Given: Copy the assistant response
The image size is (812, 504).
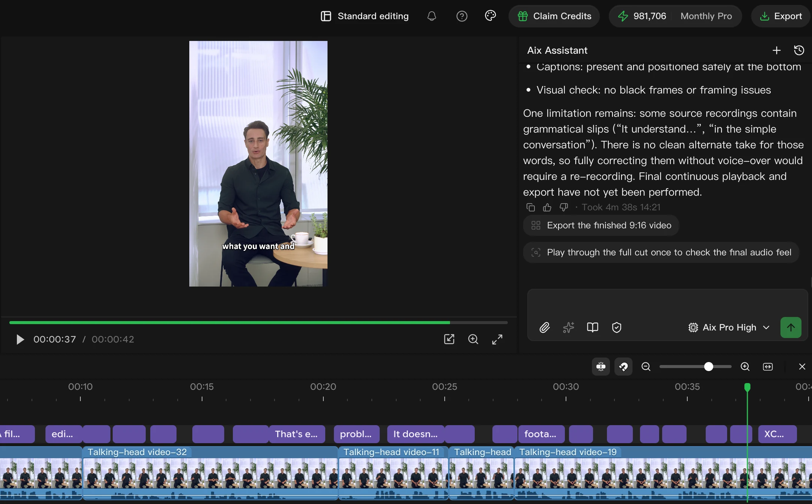Looking at the screenshot, I should tap(531, 207).
